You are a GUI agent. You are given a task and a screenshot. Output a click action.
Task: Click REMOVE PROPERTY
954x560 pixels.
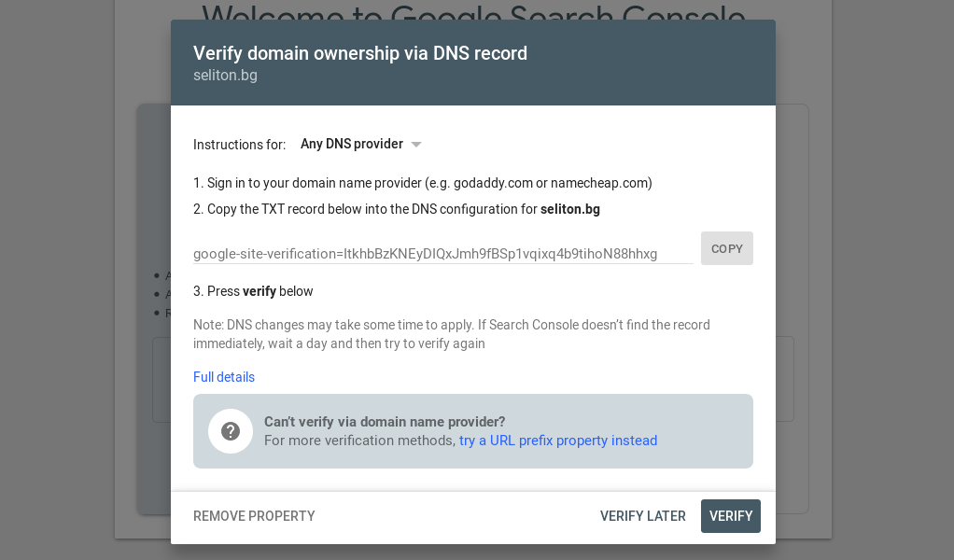click(x=254, y=516)
